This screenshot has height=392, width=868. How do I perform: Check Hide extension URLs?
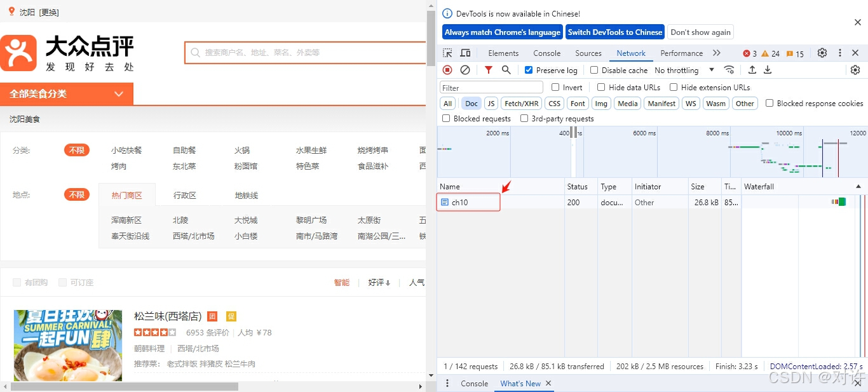(674, 87)
